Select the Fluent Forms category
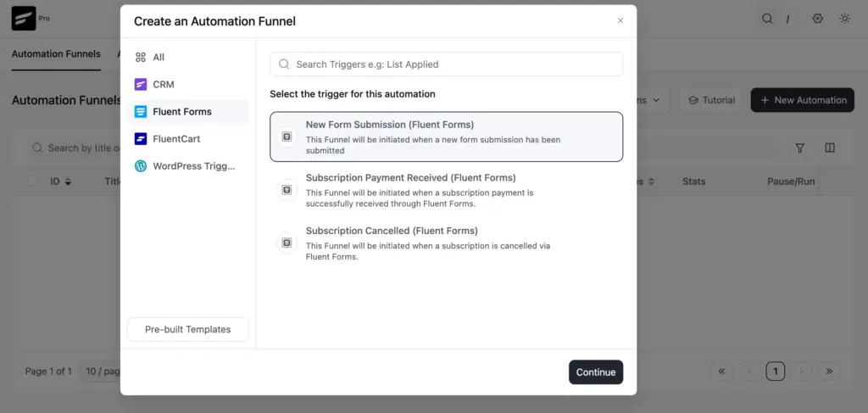 pos(187,111)
